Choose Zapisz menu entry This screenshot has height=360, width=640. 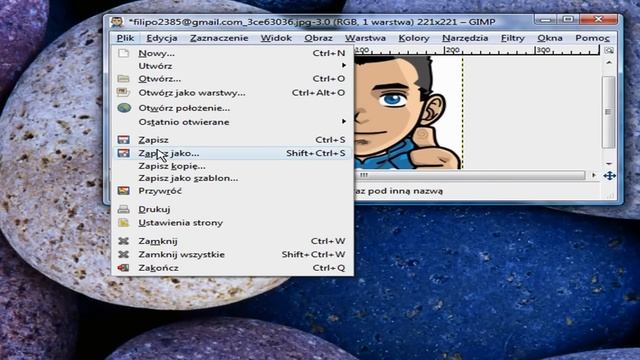click(232, 140)
